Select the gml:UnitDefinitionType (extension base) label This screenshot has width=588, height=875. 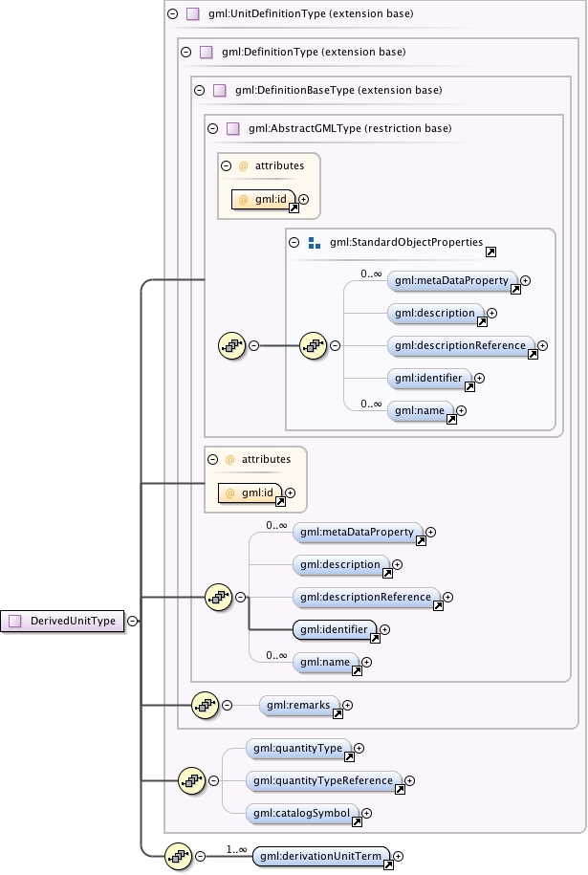click(311, 14)
